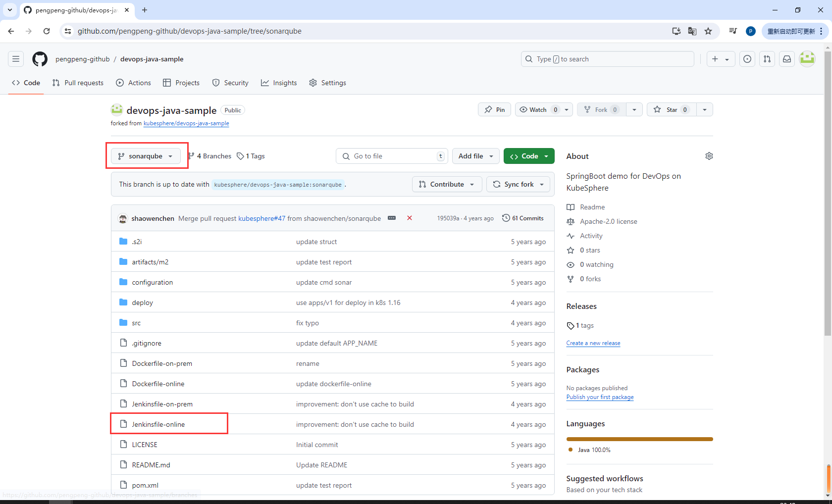View site information icon in address bar
The image size is (832, 504).
(68, 31)
